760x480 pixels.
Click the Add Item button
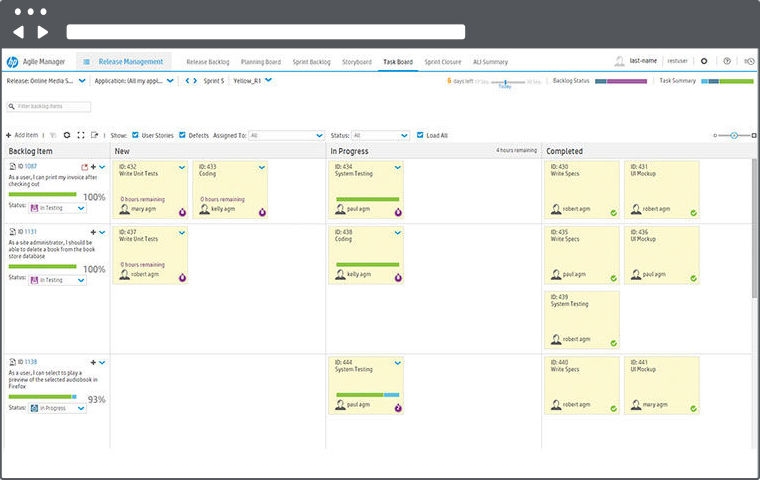pos(22,135)
